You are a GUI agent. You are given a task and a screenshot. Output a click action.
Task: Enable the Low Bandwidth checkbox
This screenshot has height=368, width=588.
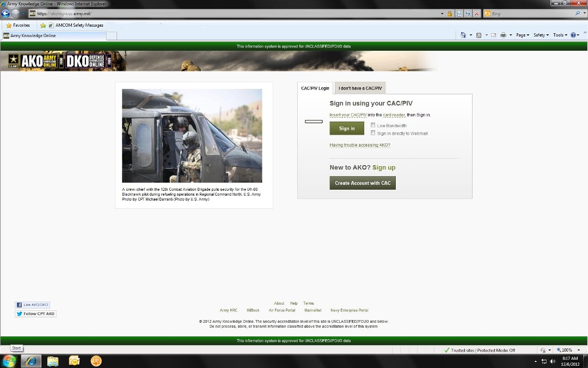(x=373, y=125)
